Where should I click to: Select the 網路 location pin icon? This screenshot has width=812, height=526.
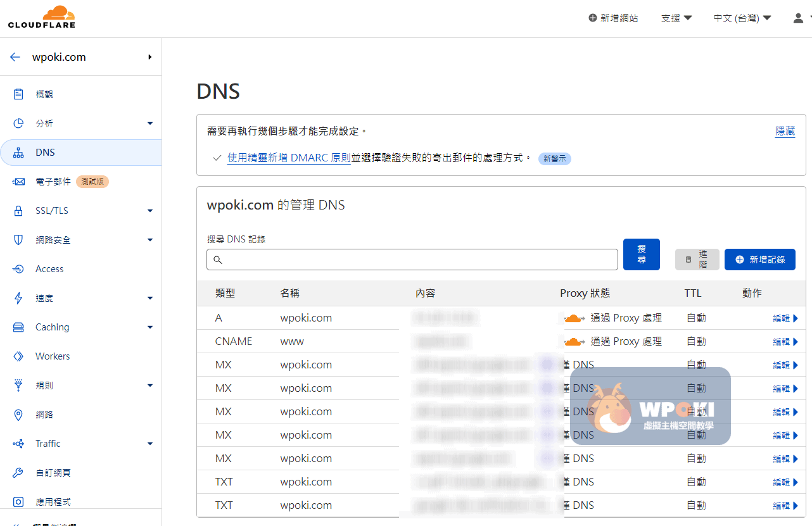(18, 415)
